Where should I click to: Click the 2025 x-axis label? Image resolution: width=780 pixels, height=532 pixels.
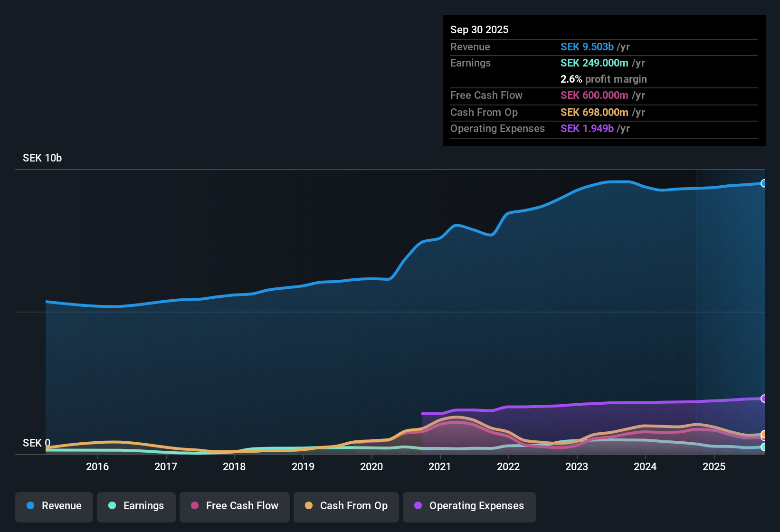coord(714,467)
